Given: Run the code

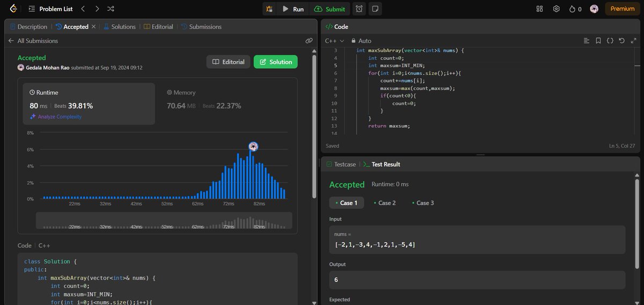Looking at the screenshot, I should coord(293,9).
